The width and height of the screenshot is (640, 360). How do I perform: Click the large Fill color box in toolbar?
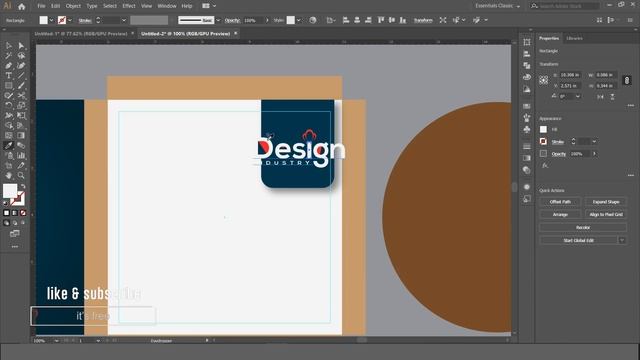pyautogui.click(x=10, y=191)
